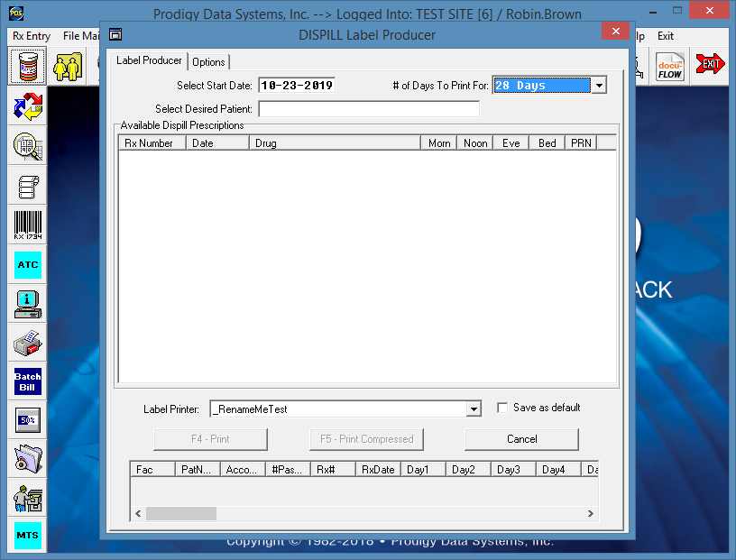Click the printer icon in sidebar

pos(28,343)
